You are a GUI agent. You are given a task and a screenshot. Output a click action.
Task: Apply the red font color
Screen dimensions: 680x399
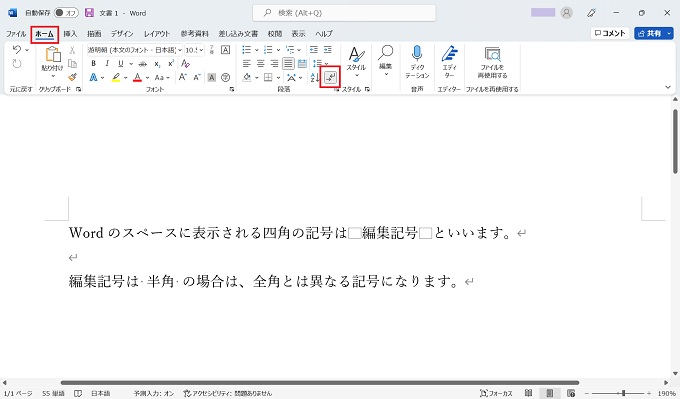(137, 78)
